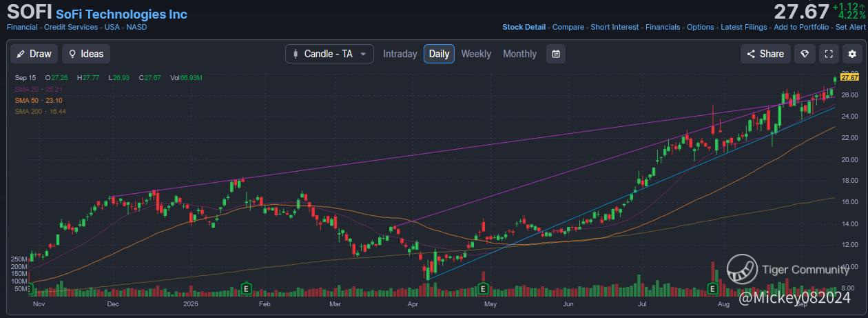Click Add to Portfolio link
Viewport: 868px width, 318px height.
pos(802,28)
